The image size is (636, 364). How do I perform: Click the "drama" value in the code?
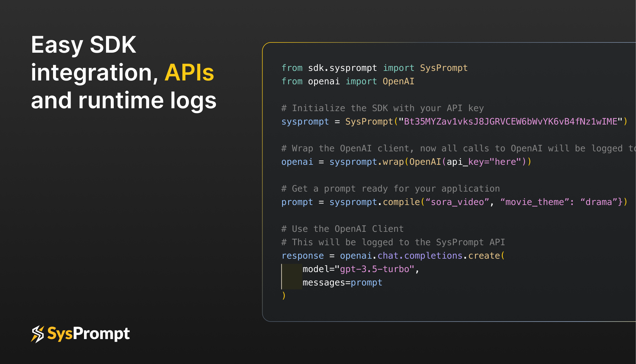[x=598, y=202]
